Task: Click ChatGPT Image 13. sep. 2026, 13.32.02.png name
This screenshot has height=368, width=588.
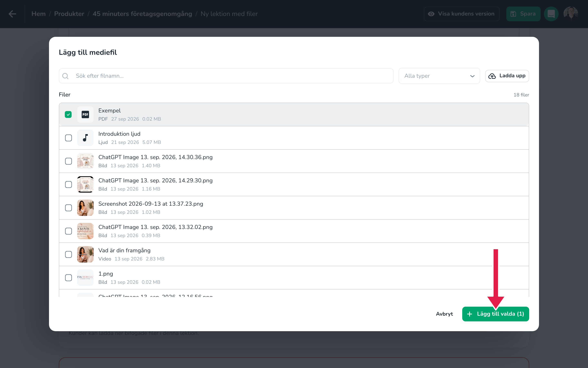Action: click(156, 227)
